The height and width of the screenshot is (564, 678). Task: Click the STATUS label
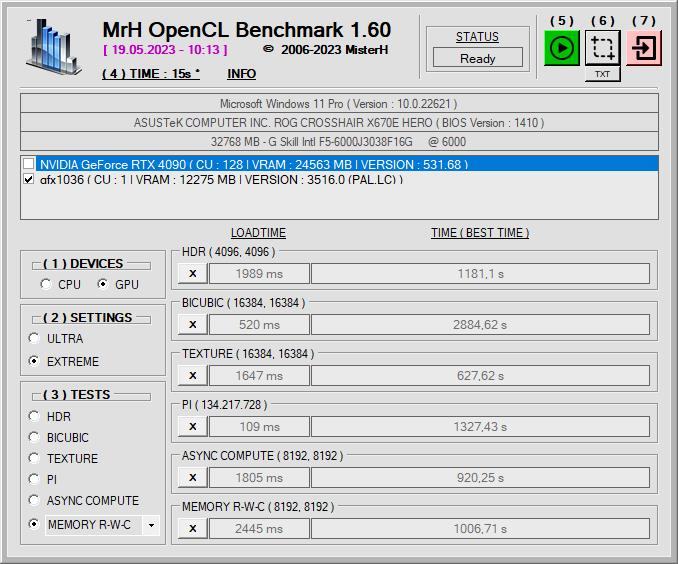pos(477,37)
